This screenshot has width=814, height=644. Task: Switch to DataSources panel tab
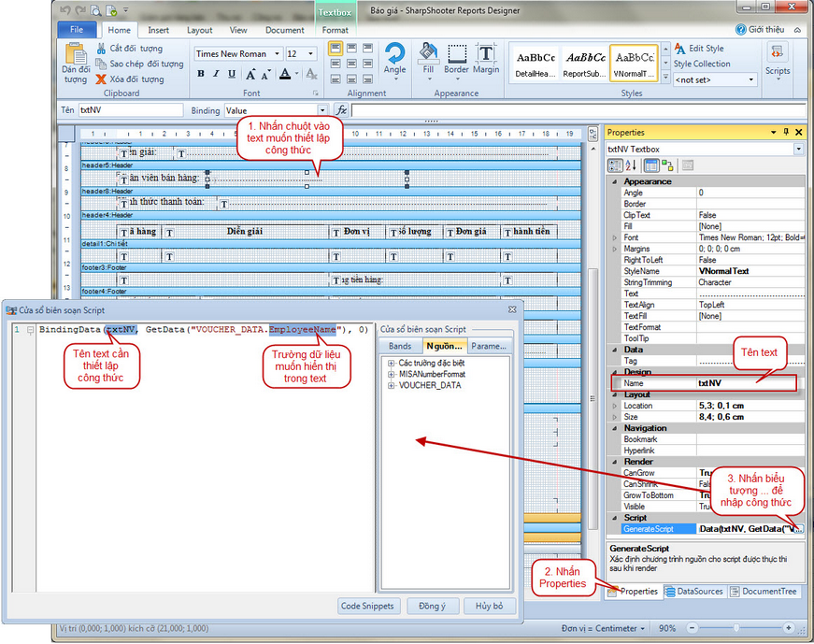coord(694,591)
